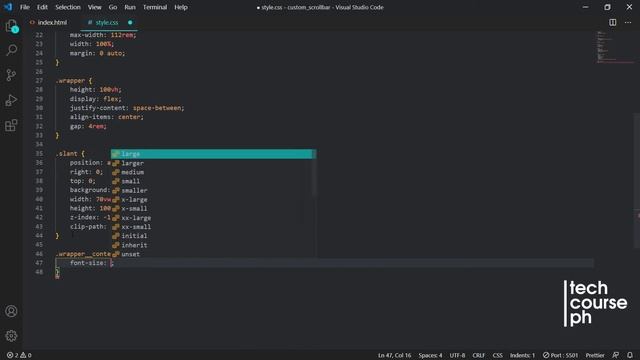The width and height of the screenshot is (640, 360).
Task: Click 'justify-content: space-between' line
Action: point(127,108)
